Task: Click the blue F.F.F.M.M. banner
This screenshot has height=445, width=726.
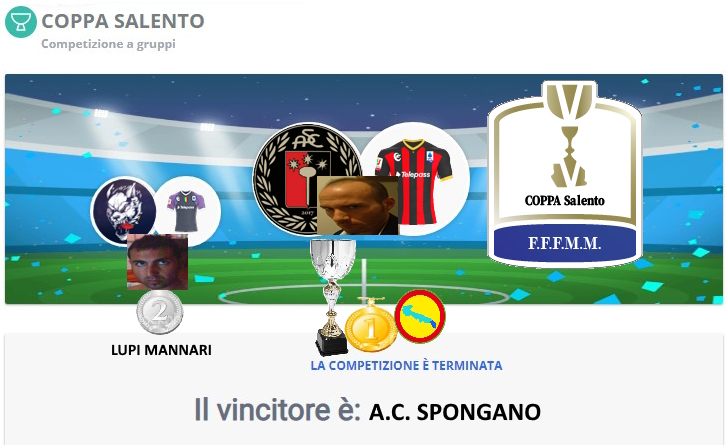Action: (x=565, y=243)
